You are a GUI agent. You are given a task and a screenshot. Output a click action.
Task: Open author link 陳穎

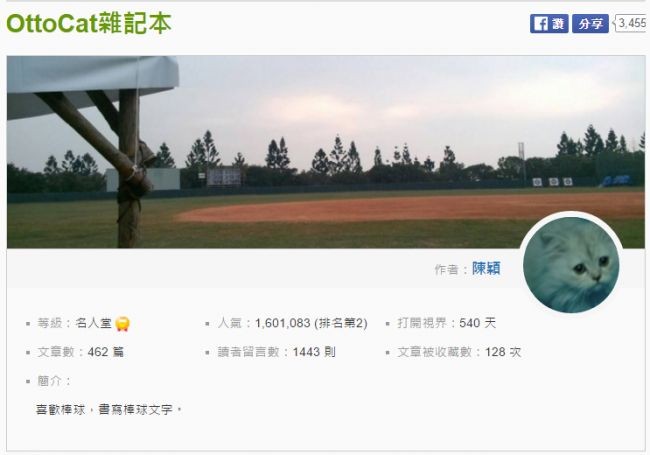point(486,269)
